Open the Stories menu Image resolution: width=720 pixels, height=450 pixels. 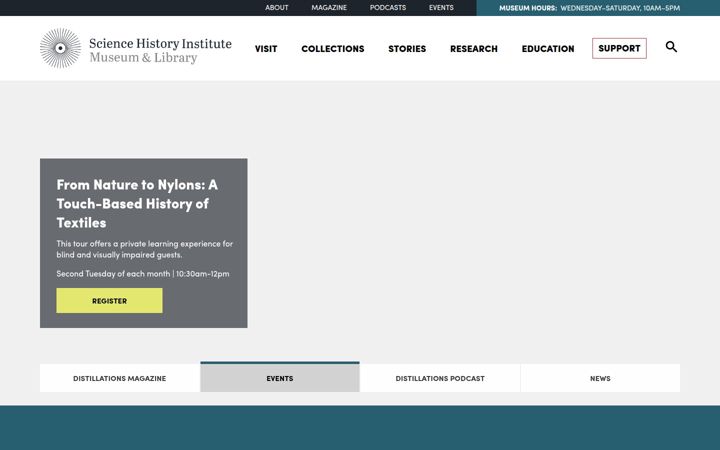(x=407, y=49)
